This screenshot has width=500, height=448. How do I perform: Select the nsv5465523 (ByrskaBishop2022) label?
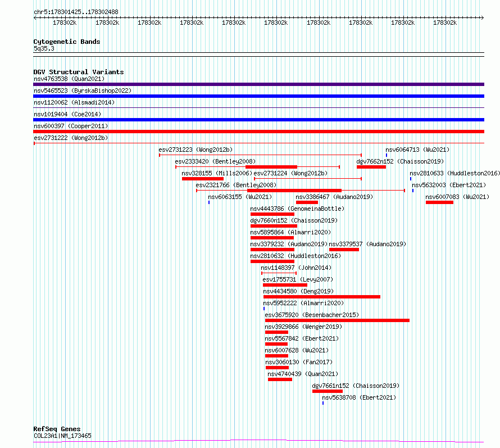coord(83,90)
